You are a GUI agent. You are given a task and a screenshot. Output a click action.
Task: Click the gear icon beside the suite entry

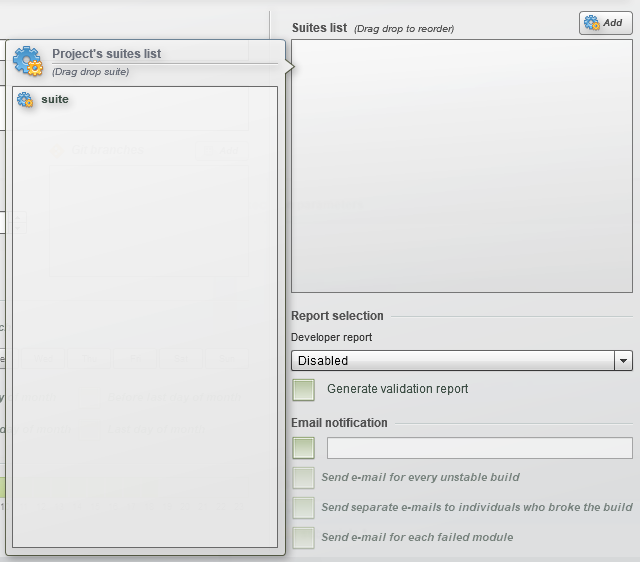[x=25, y=100]
